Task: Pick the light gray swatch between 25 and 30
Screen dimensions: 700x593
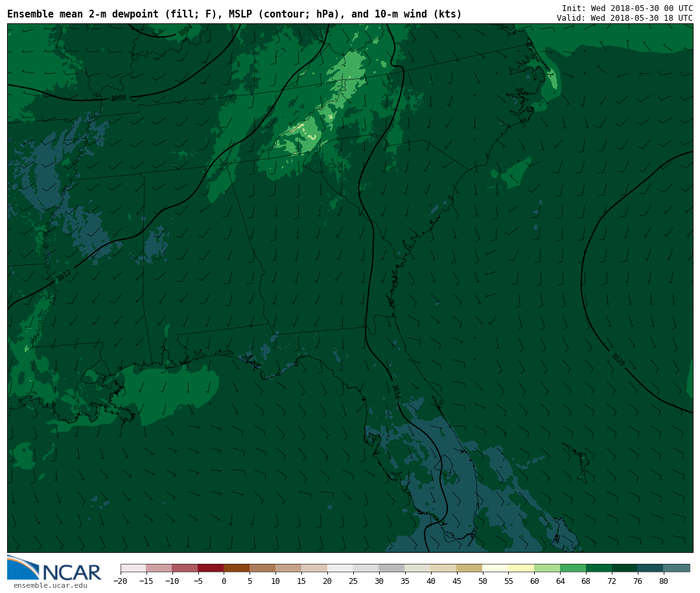Action: click(366, 568)
